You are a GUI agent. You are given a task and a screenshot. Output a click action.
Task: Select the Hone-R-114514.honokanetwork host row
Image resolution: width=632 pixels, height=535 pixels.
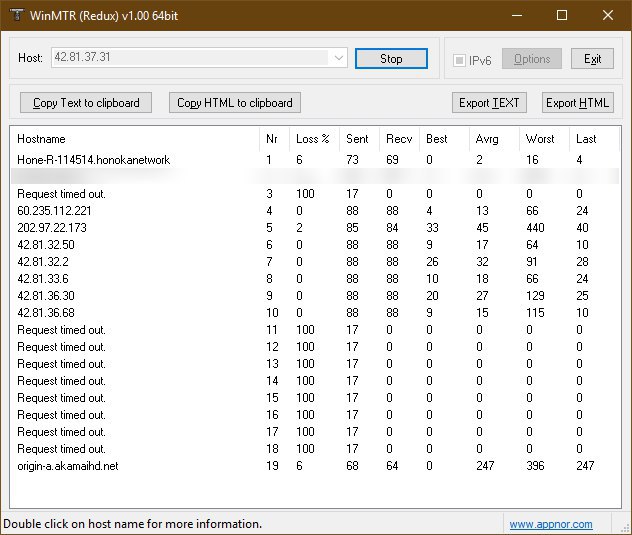click(x=93, y=160)
